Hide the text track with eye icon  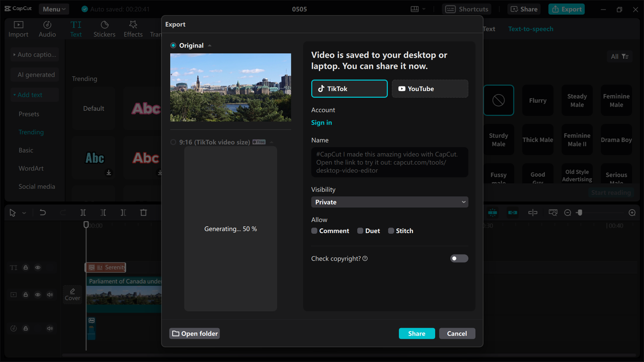(x=38, y=267)
